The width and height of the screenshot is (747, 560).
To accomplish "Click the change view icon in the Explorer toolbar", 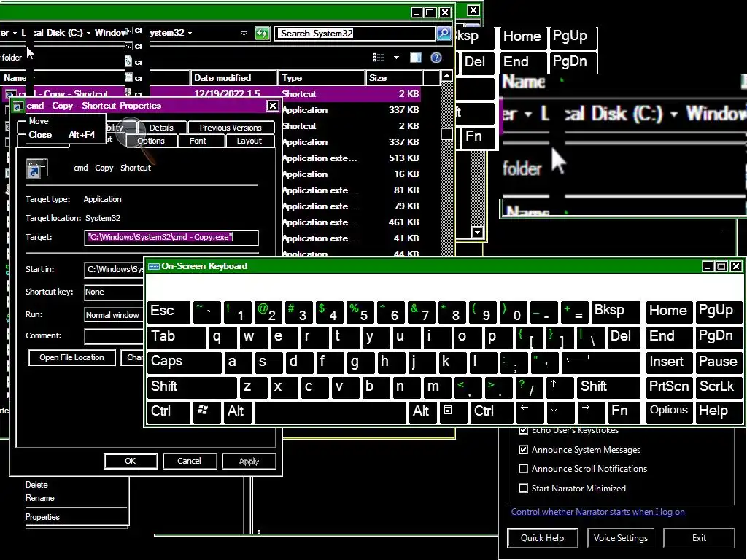I will click(x=379, y=58).
